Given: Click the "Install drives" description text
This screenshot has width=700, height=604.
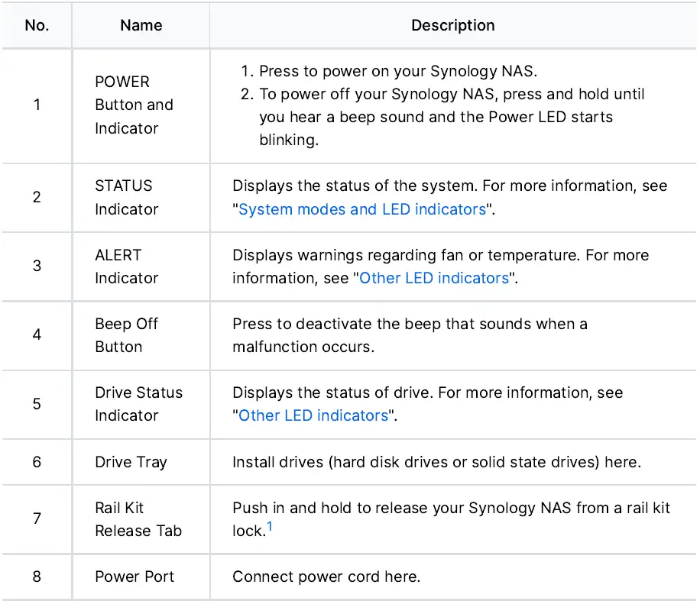Looking at the screenshot, I should [436, 462].
